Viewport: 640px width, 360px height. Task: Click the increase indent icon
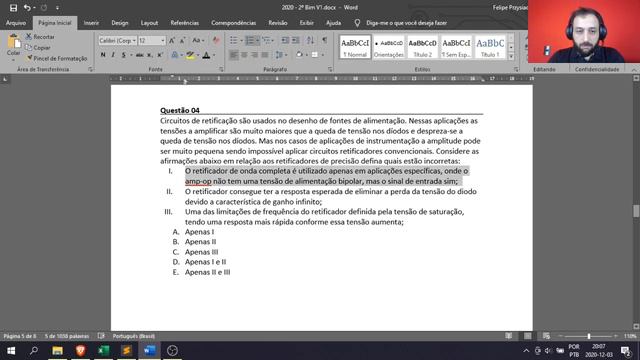click(296, 40)
